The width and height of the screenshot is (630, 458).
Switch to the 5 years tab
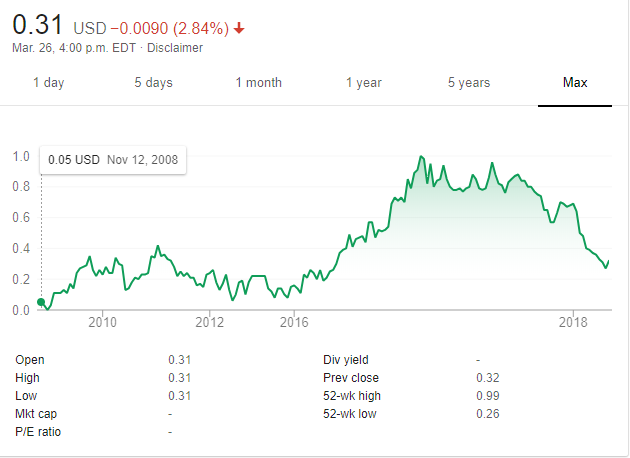pos(469,83)
